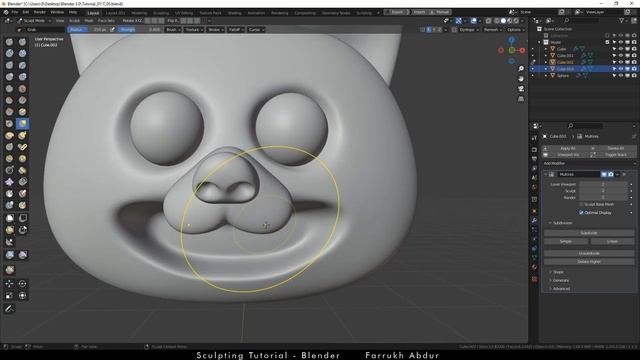This screenshot has height=360, width=640.
Task: Select the Scale tool in toolbar
Action: tap(9, 295)
